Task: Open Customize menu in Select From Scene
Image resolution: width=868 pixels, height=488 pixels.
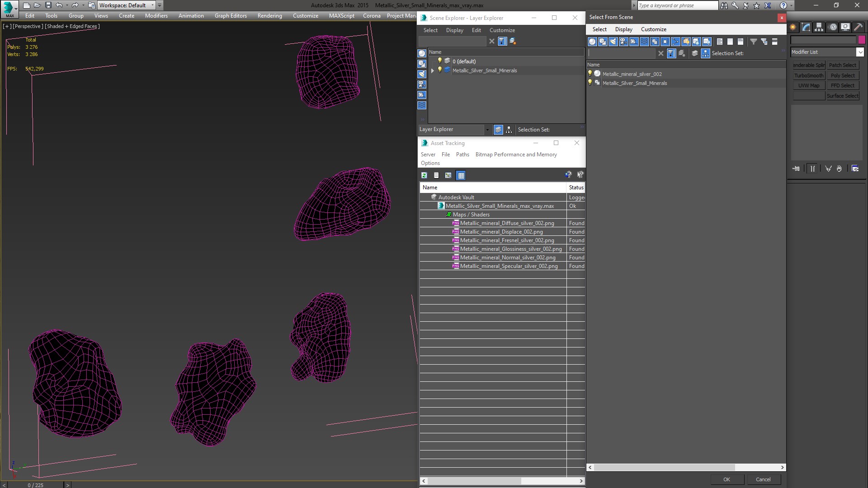Action: [x=653, y=29]
